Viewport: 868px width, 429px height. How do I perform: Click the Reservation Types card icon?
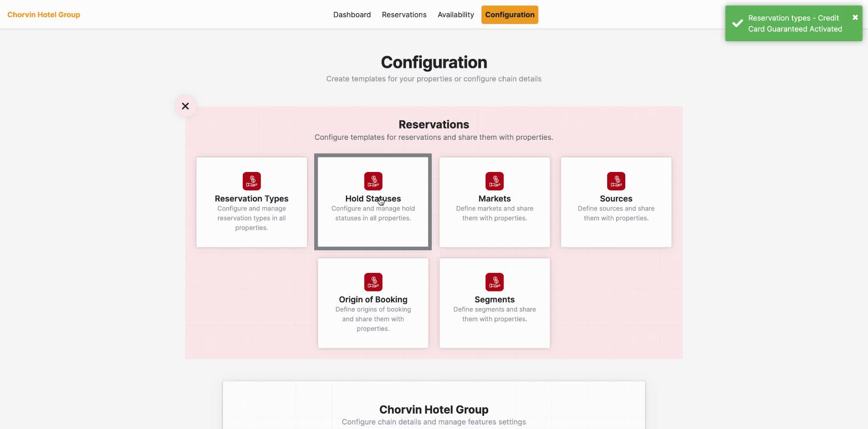click(x=251, y=181)
